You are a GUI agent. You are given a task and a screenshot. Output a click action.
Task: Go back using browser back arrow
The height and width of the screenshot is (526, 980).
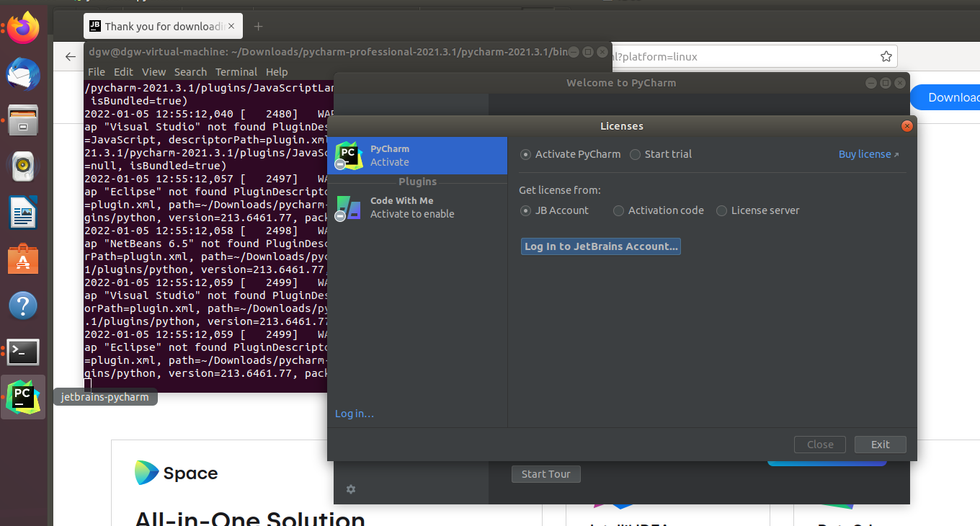70,56
